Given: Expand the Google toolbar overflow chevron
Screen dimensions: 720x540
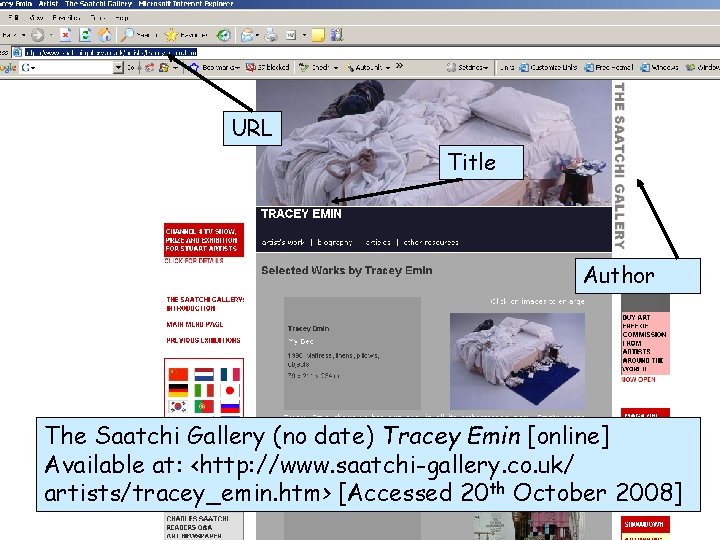Looking at the screenshot, I should point(399,66).
